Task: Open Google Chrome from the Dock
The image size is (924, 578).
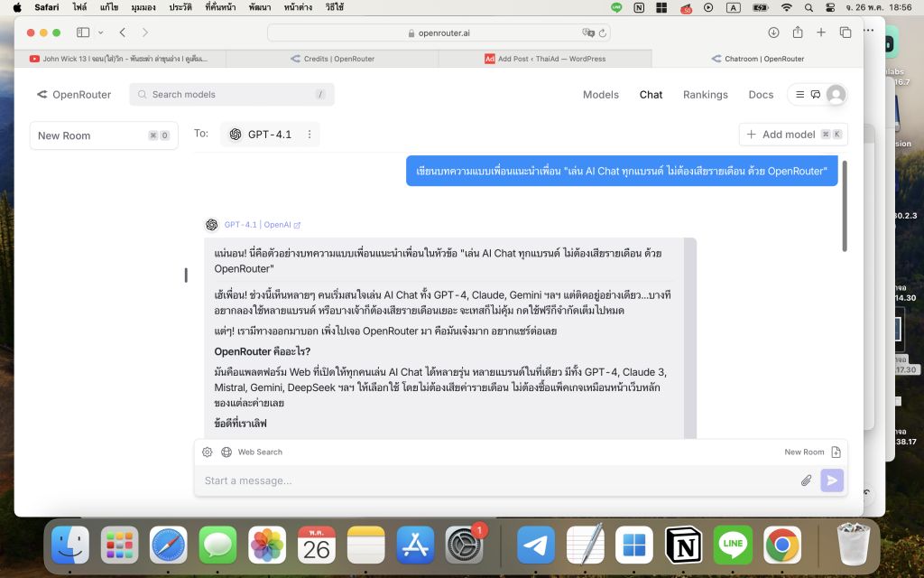Action: tap(782, 545)
